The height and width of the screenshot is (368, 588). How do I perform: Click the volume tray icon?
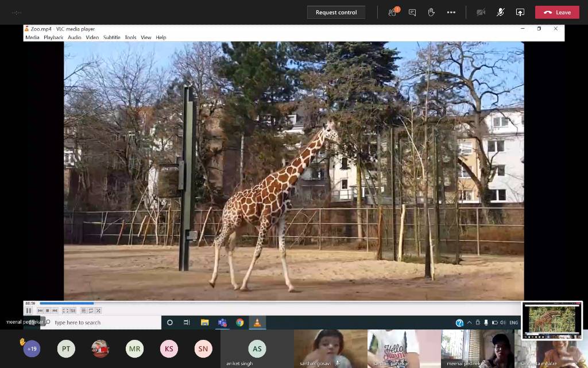click(x=503, y=323)
